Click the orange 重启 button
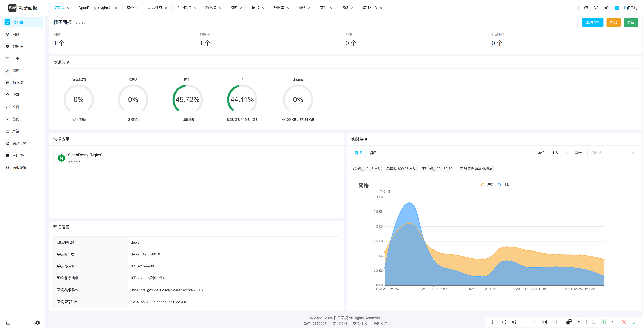Screen dimensions: 644x329 pyautogui.click(x=613, y=22)
